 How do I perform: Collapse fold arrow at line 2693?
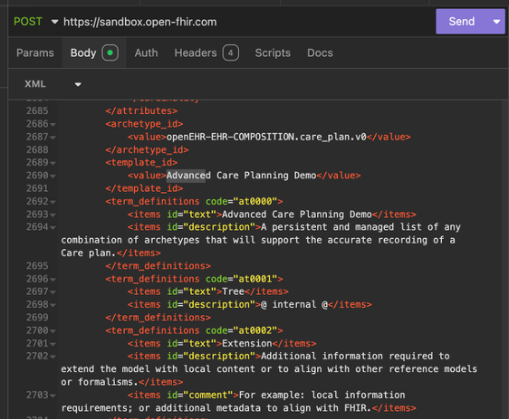coord(53,215)
